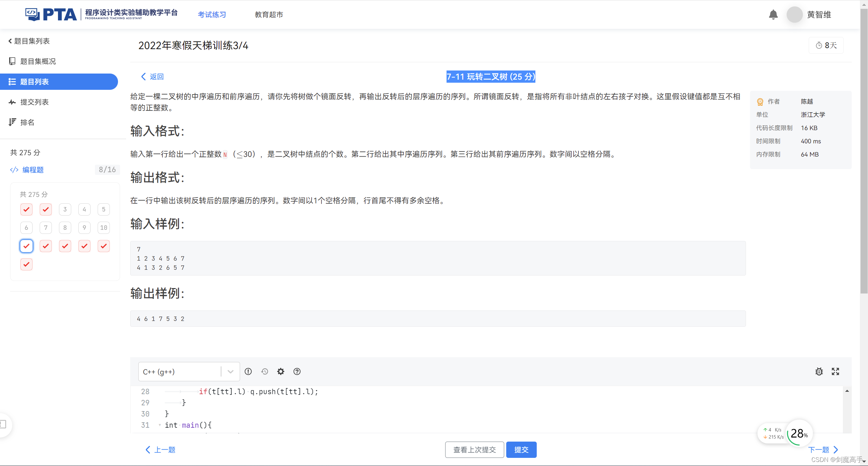Click the editor settings gear icon
The width and height of the screenshot is (868, 466).
tap(280, 371)
